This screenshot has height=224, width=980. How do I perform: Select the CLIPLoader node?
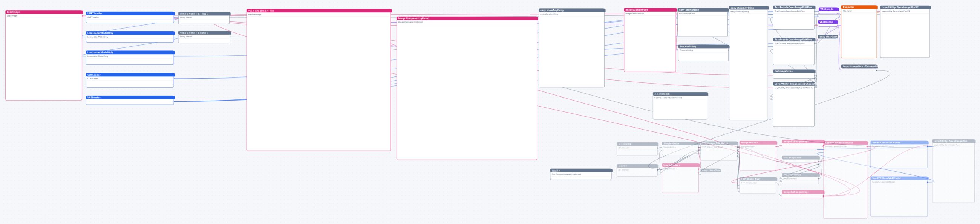130,80
